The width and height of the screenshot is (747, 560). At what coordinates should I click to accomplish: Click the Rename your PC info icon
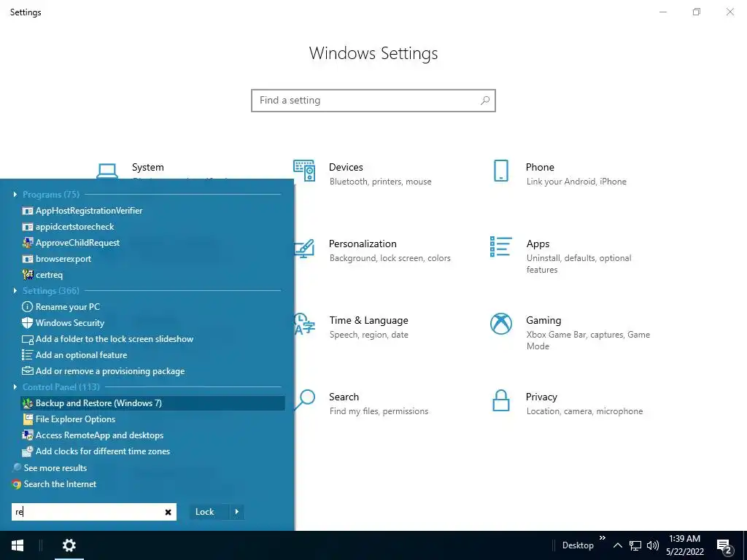[x=28, y=307]
